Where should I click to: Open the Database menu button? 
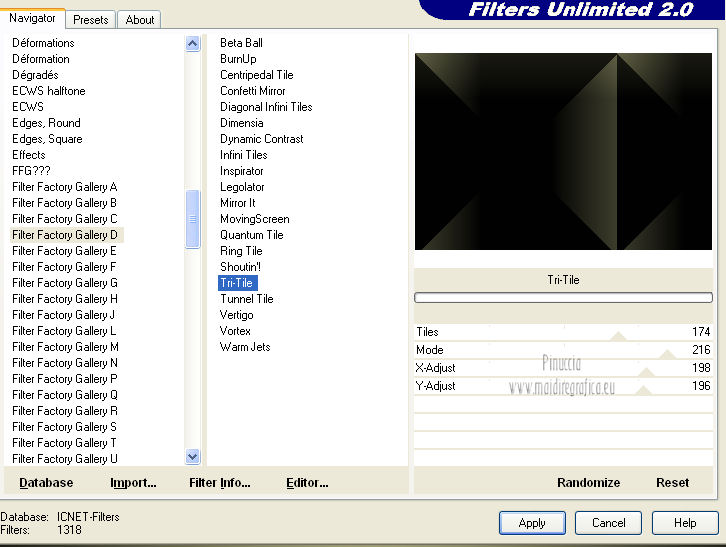point(46,483)
